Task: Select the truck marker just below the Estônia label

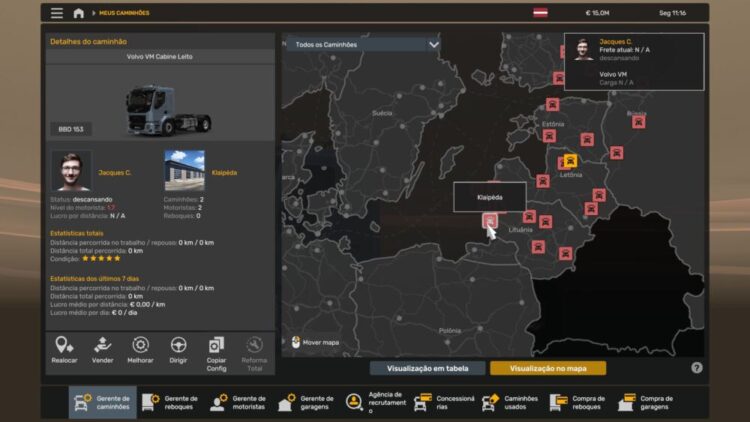Action: tap(549, 136)
